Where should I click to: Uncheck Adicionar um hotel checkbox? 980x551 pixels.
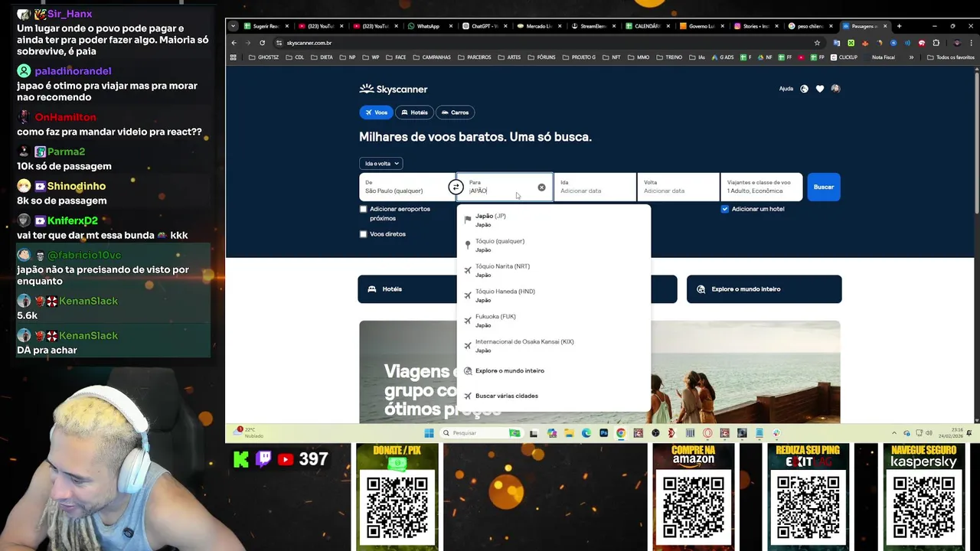click(725, 209)
